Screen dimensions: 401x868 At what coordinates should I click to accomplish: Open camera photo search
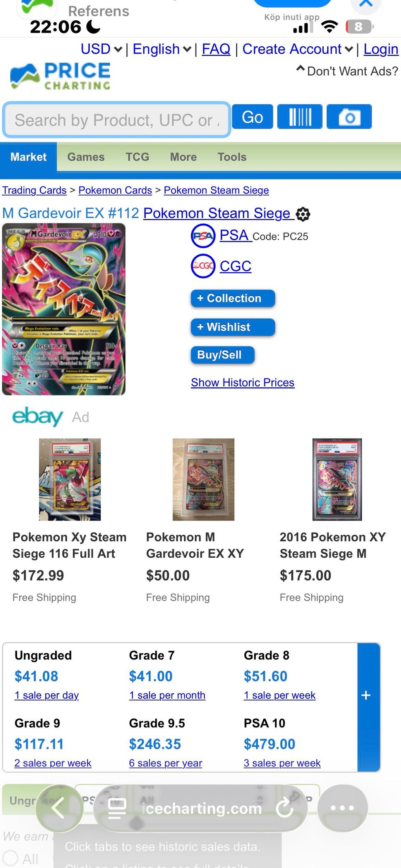[349, 117]
